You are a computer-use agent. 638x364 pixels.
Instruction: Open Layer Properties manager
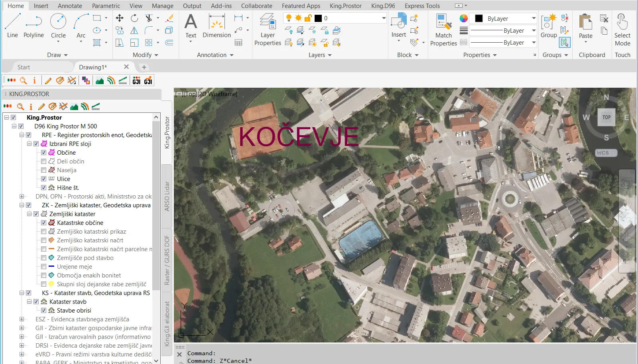(268, 30)
